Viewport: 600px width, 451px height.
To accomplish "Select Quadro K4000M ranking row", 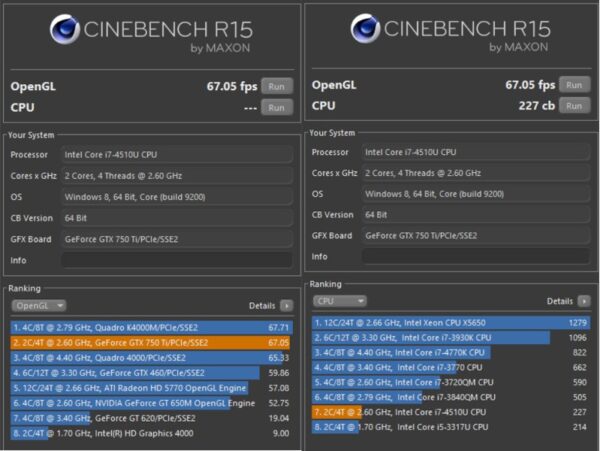I will (152, 327).
